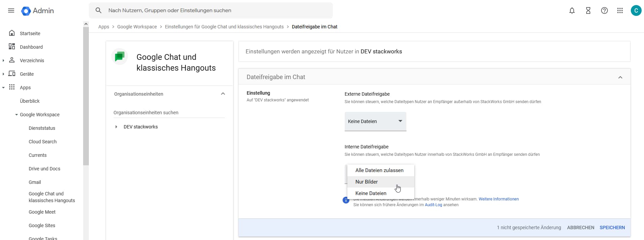
Task: Collapse the Apps sidebar section
Action: click(x=3, y=88)
